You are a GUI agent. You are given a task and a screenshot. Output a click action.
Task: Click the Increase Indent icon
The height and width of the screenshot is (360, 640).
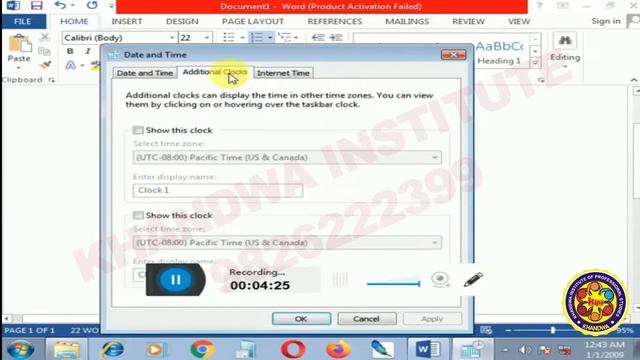click(x=336, y=38)
